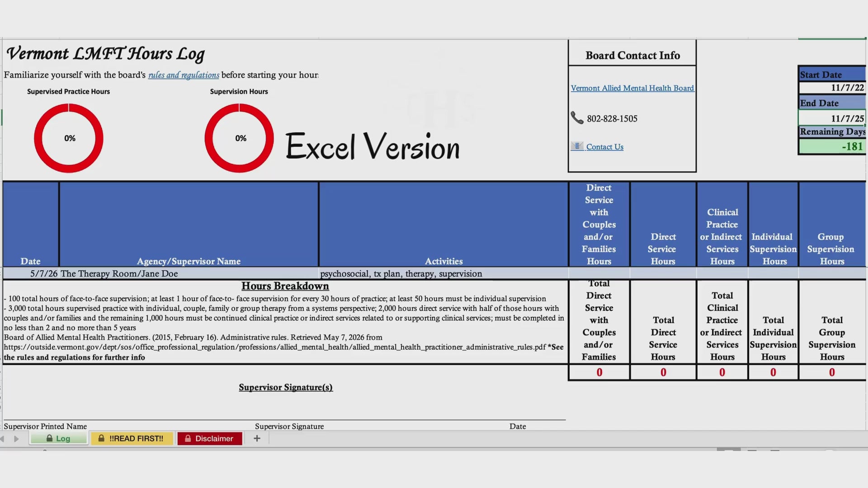Click the phone icon beside 802-828-1505
Image resolution: width=868 pixels, height=488 pixels.
pos(577,118)
